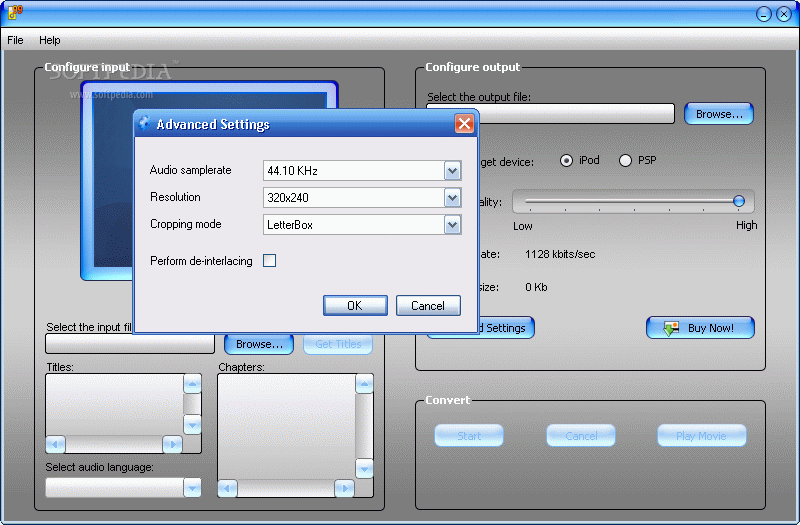Click the Titles list scroll right arrow
The image size is (800, 525).
[172, 444]
